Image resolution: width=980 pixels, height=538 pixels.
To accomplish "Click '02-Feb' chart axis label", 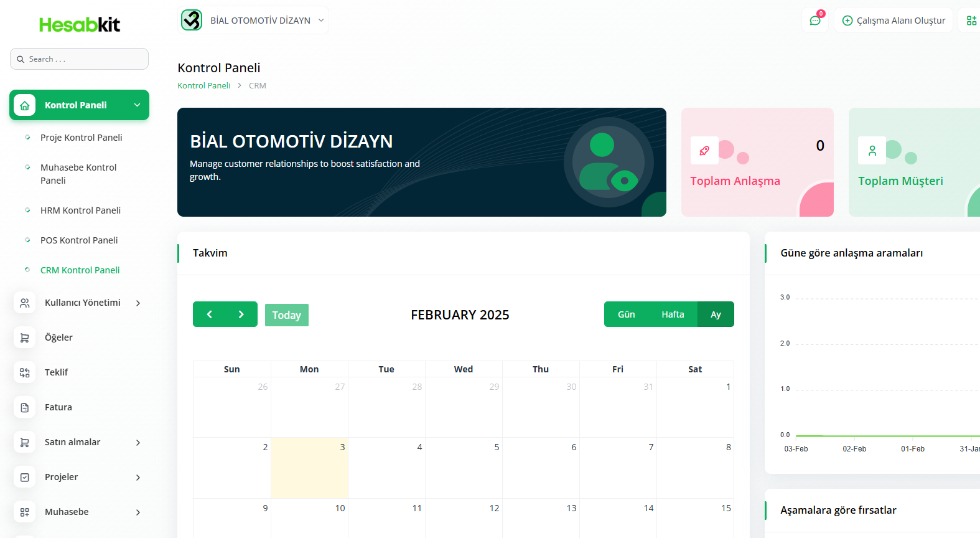I will pyautogui.click(x=854, y=449).
